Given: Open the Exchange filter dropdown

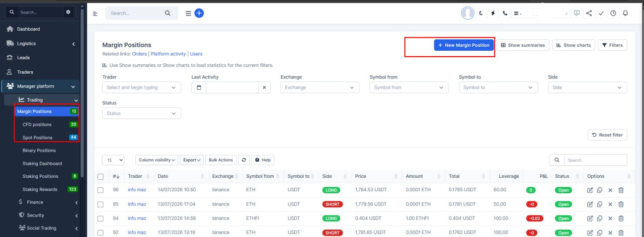Looking at the screenshot, I should (320, 87).
